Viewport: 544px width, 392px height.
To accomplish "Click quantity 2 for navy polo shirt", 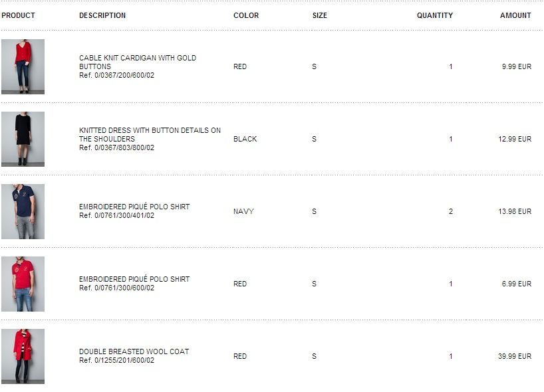I will [x=451, y=211].
